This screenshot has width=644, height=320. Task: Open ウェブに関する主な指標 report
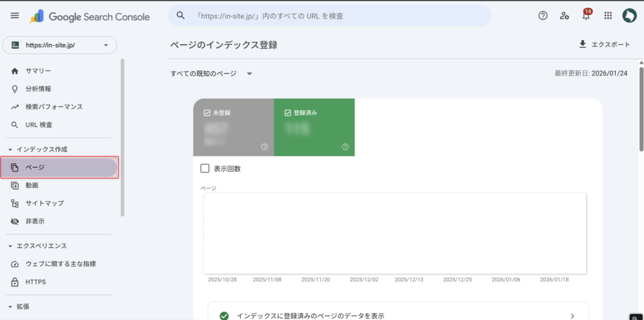click(61, 264)
